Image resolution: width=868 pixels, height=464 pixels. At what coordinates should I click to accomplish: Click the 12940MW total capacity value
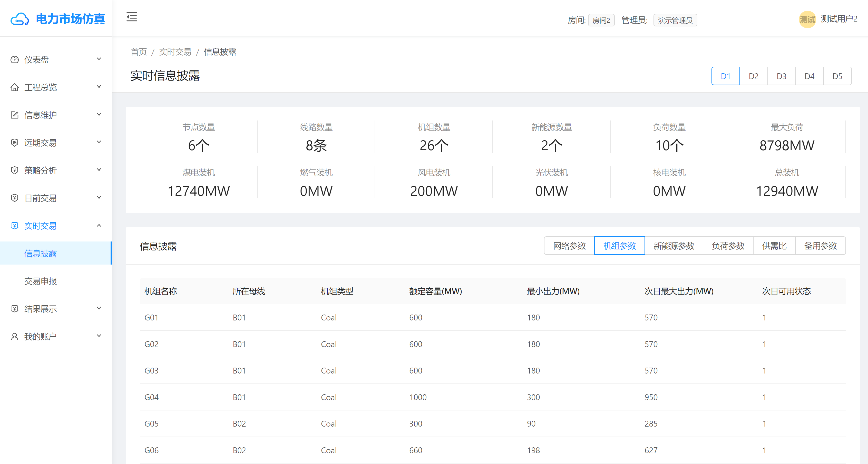click(787, 191)
